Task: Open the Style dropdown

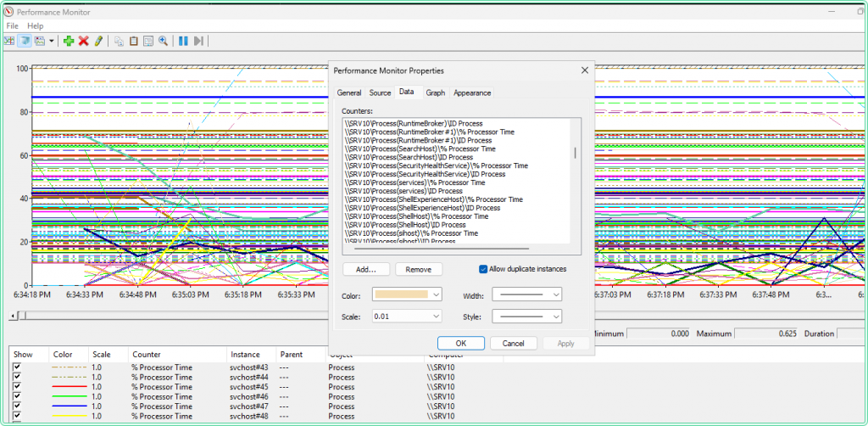Action: click(527, 317)
